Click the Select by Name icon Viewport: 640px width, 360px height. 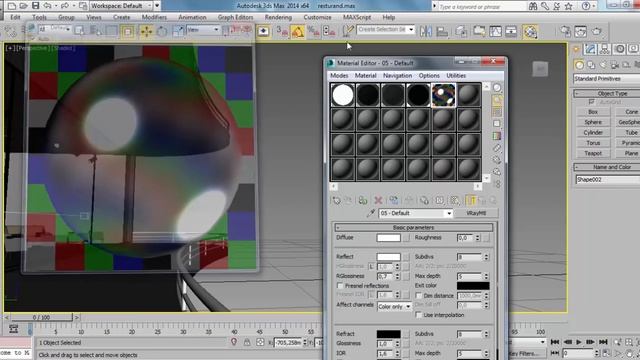coord(95,31)
